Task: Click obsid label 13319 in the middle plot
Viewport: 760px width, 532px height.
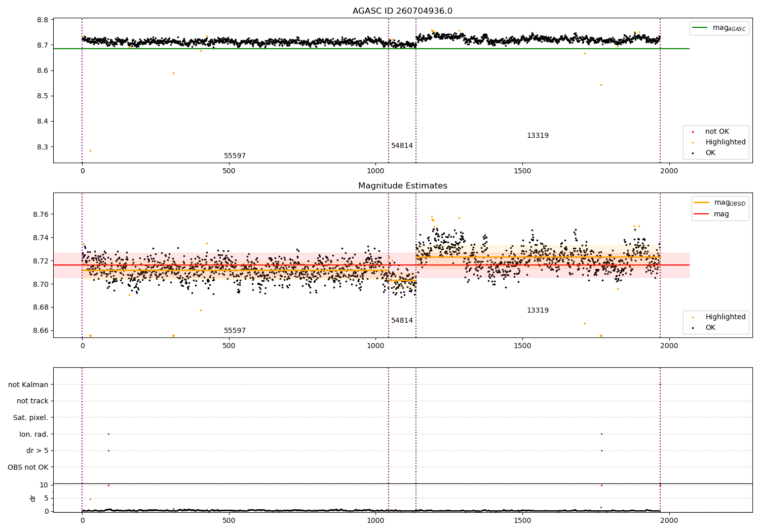Action: [538, 311]
